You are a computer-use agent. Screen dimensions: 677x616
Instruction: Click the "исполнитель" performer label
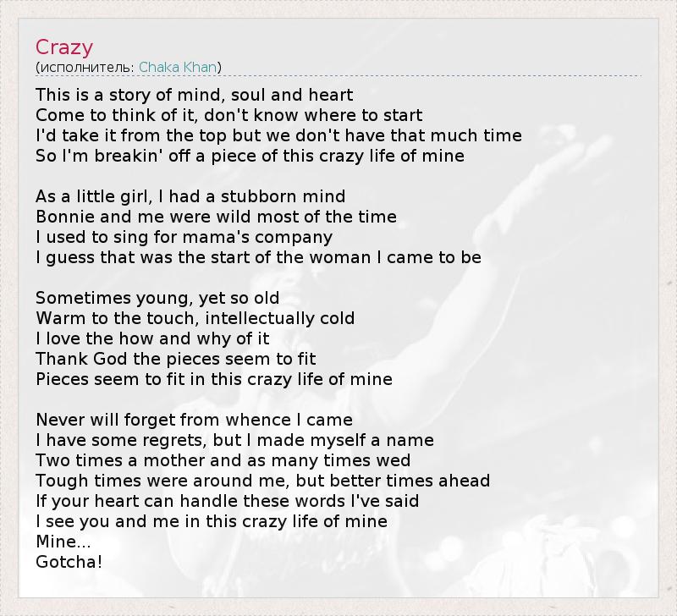(85, 67)
